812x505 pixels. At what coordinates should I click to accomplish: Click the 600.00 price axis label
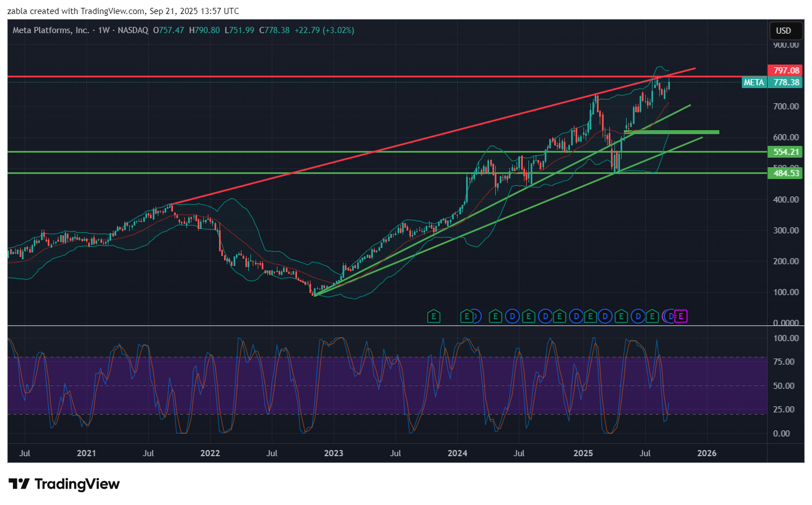click(786, 137)
